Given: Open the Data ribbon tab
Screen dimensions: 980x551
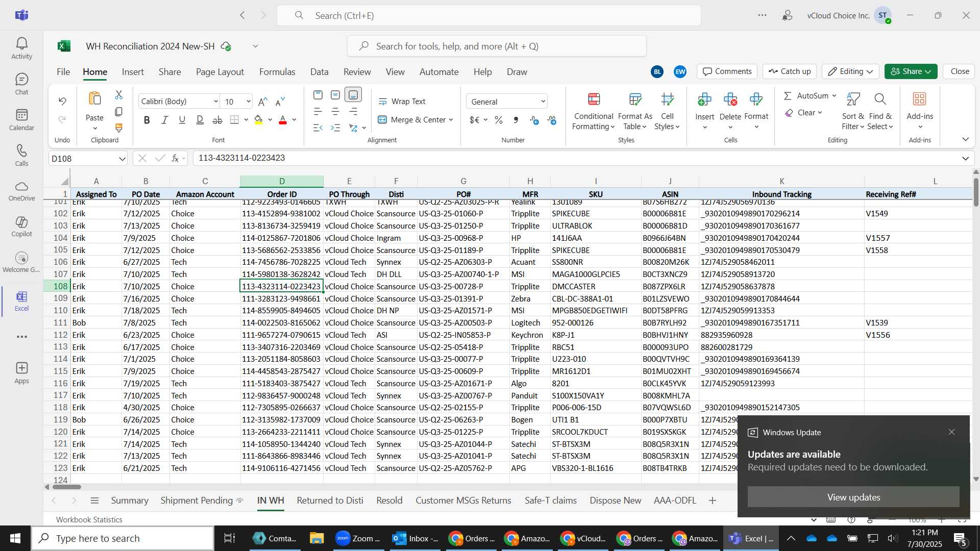Looking at the screenshot, I should point(319,72).
